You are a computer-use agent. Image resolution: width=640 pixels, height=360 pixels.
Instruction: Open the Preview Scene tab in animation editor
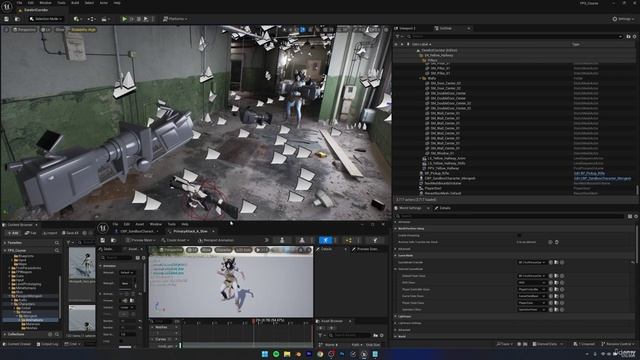click(x=365, y=249)
